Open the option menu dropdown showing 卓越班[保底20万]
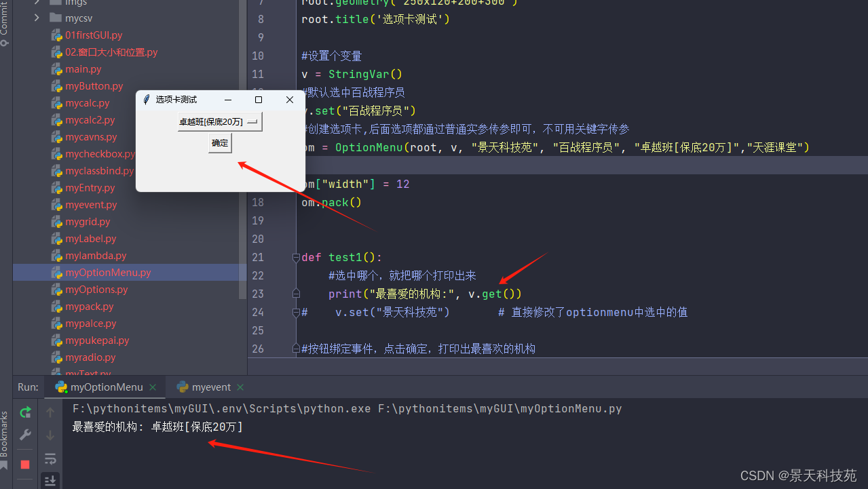The height and width of the screenshot is (489, 868). (220, 122)
